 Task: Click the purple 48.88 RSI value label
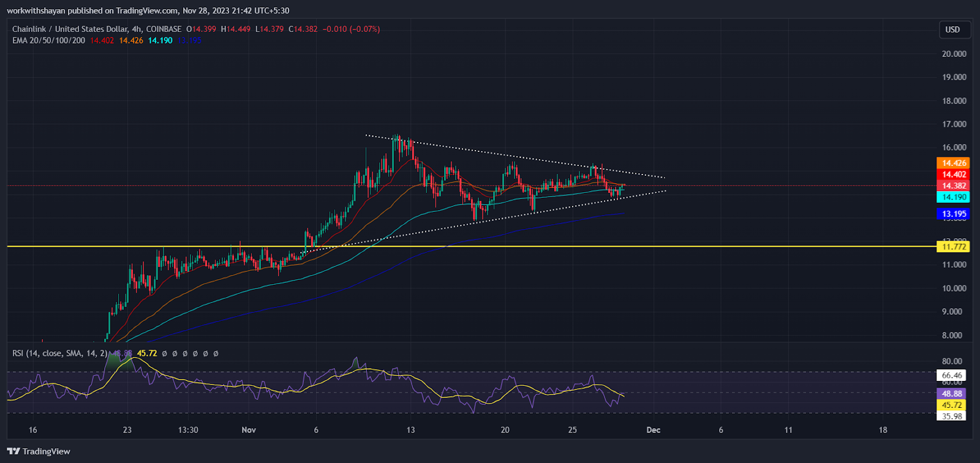coord(952,394)
